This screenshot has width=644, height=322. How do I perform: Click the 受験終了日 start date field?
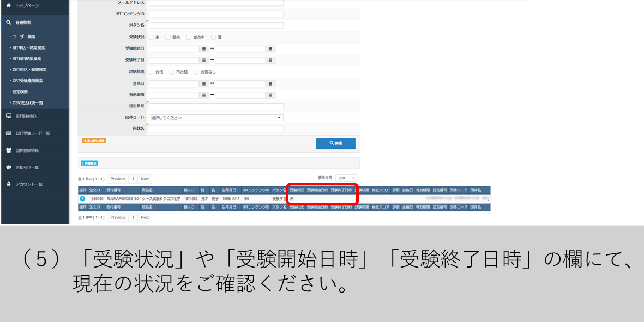point(174,60)
